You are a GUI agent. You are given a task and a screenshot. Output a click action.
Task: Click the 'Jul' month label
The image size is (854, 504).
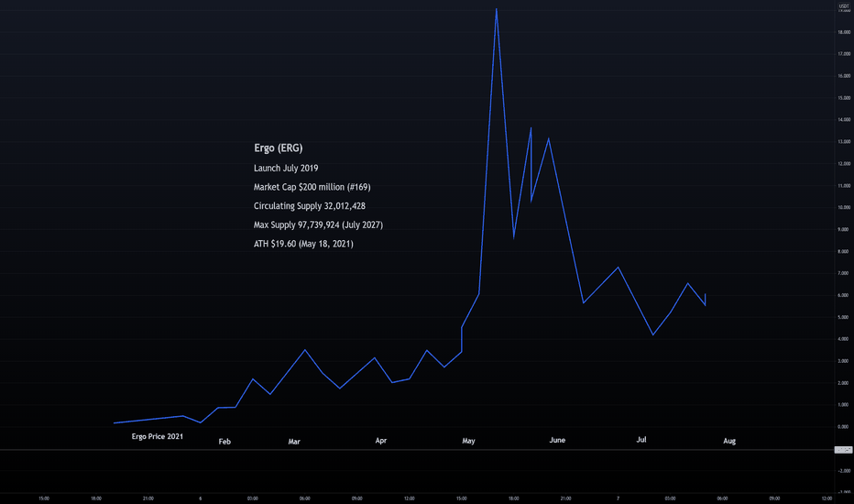[641, 440]
